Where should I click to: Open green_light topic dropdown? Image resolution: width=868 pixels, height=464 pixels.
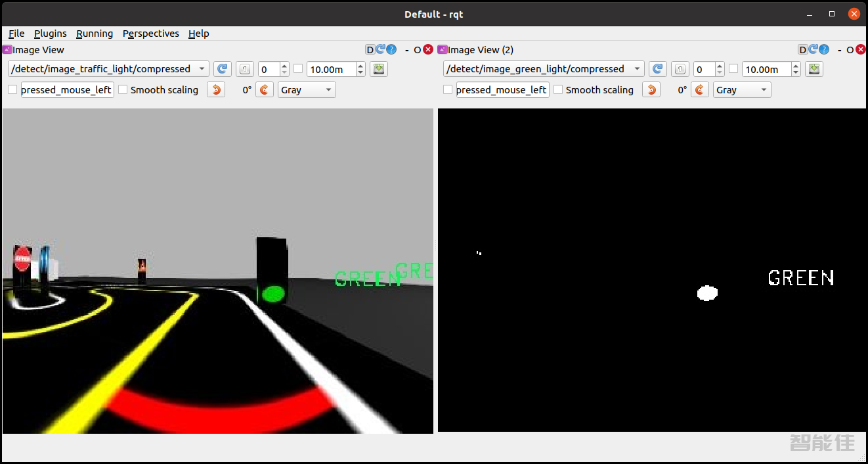pos(544,69)
